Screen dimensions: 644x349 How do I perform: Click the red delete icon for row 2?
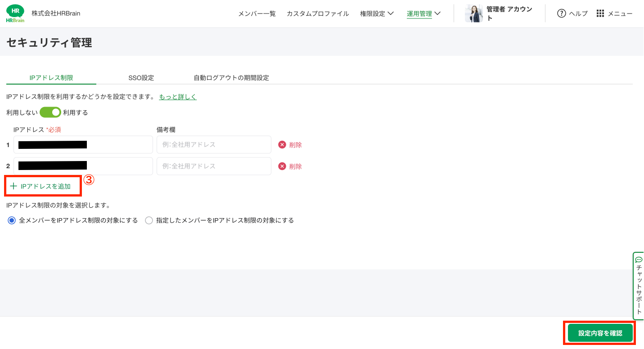pos(282,166)
